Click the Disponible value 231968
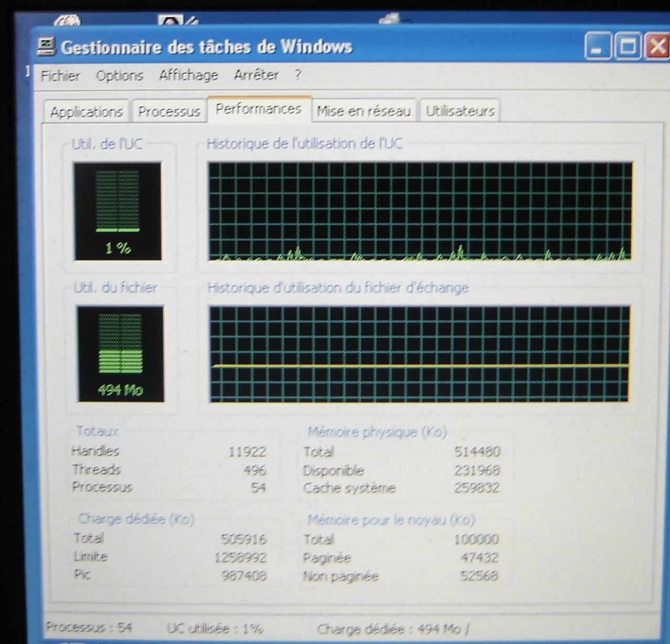Image resolution: width=670 pixels, height=644 pixels. (x=477, y=470)
